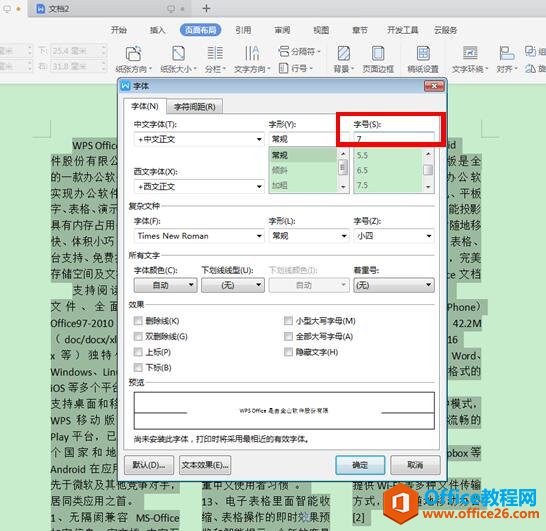Check the 小型大写字母 small caps option
This screenshot has width=546, height=531.
click(288, 321)
